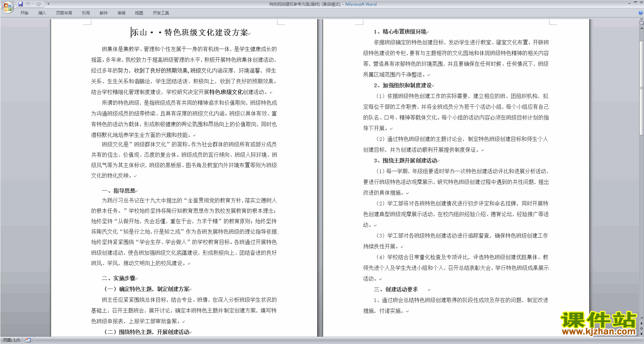Screen dimensions: 644x344
Task: Click the final line 措施，付诸实施
Action: coord(384,311)
